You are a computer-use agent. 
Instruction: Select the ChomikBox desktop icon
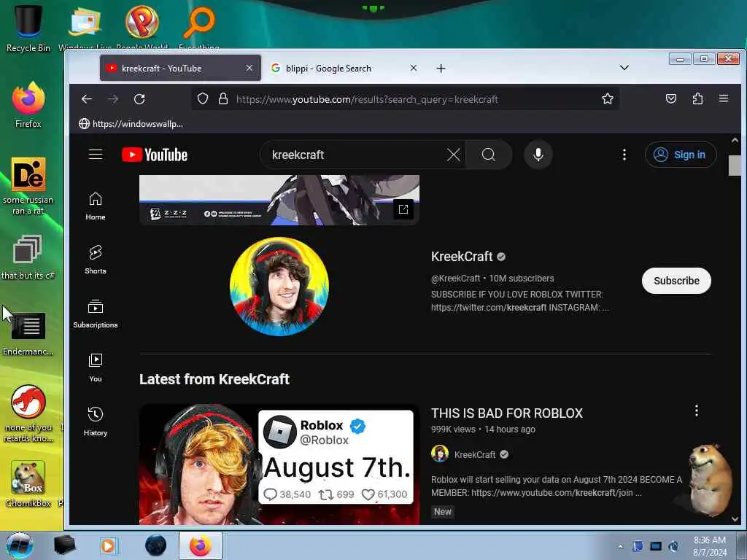(x=28, y=483)
